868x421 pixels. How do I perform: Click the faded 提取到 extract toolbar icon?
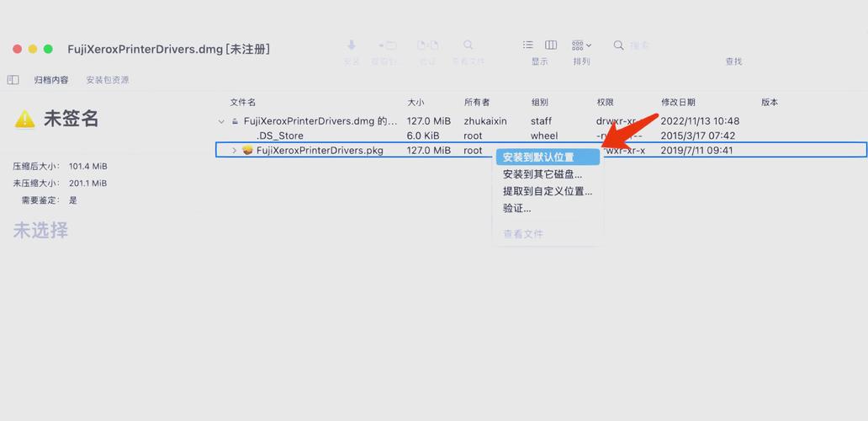388,45
